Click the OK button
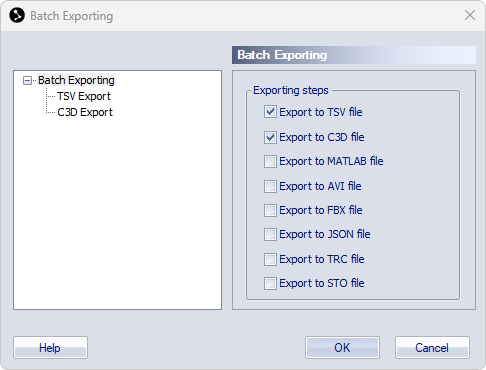Viewport: 486px width, 370px height. point(342,348)
